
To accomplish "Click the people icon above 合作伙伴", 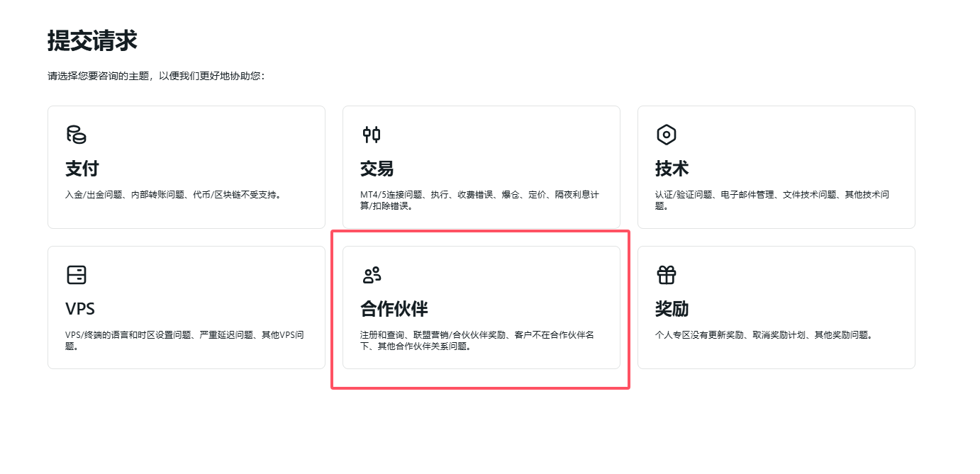I will tap(372, 275).
